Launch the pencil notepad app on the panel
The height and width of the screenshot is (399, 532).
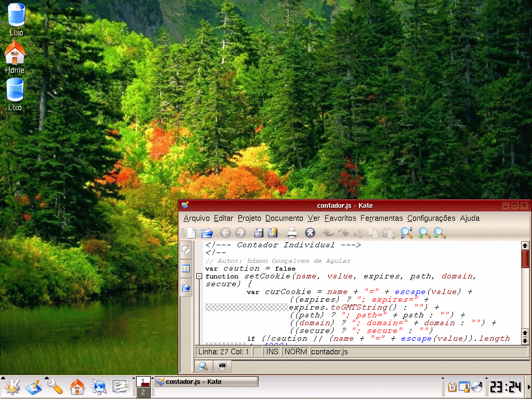point(34,387)
